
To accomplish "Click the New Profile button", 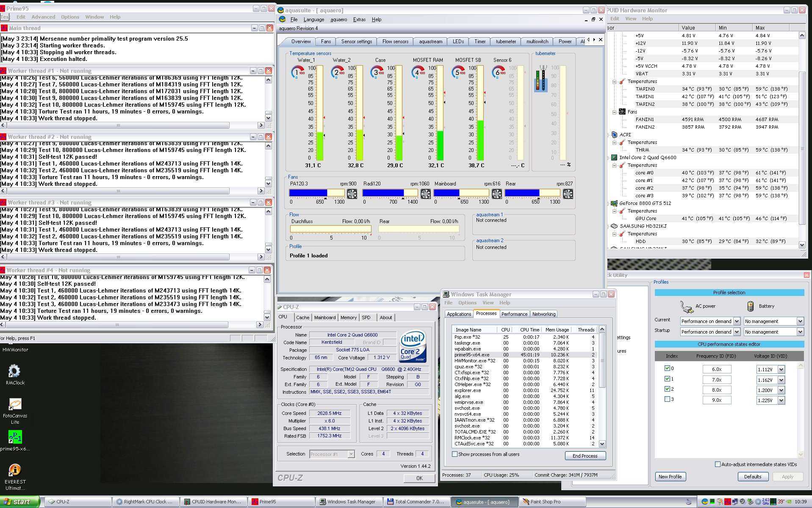I will (670, 477).
